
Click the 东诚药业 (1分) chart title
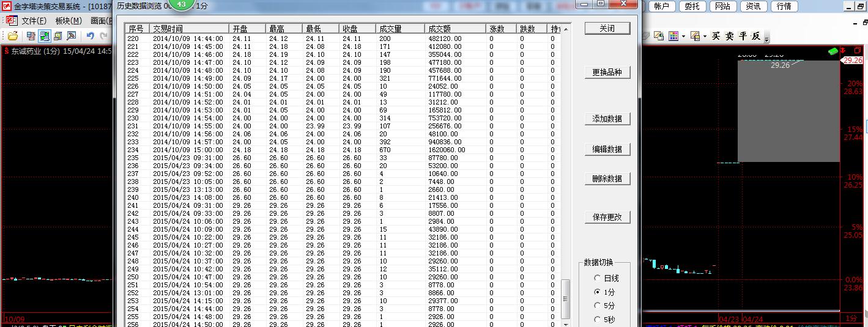click(37, 51)
